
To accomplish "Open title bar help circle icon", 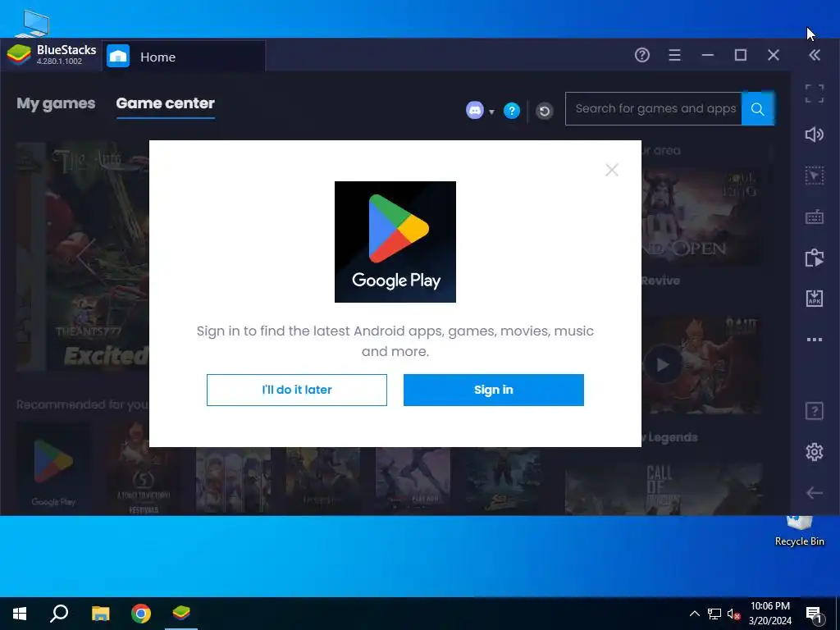I will 641,55.
